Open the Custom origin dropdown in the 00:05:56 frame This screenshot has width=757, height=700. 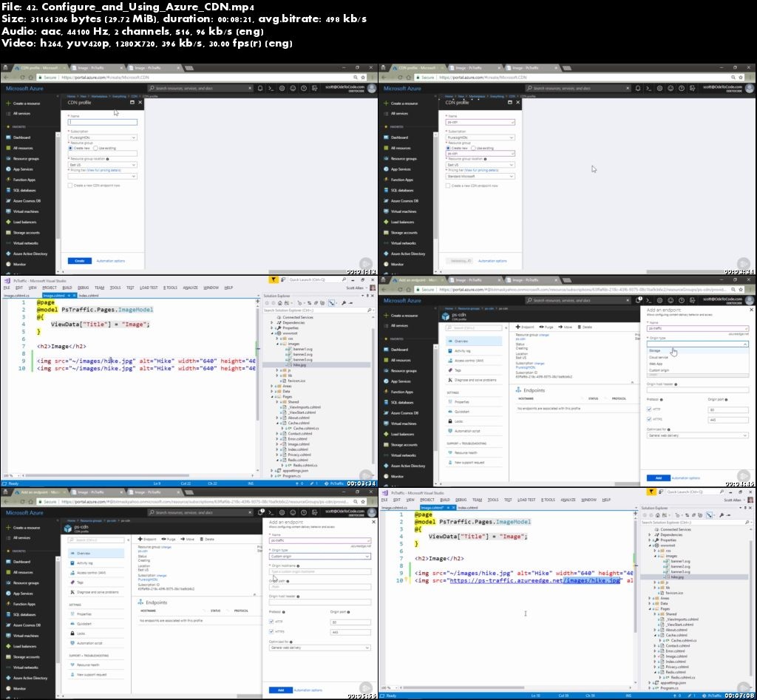(x=319, y=556)
